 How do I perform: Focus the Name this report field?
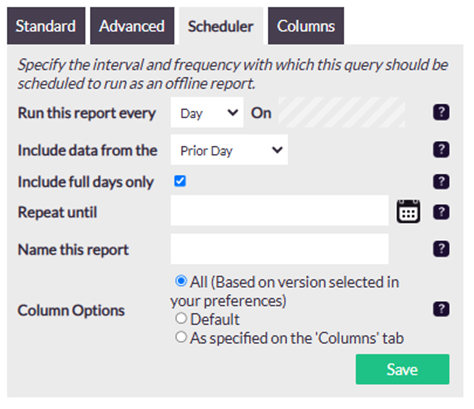tap(280, 249)
